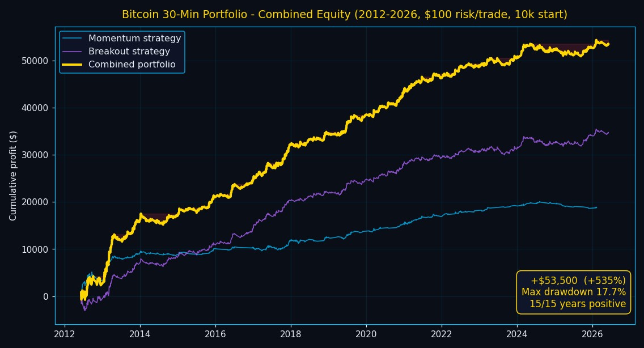Image resolution: width=644 pixels, height=348 pixels.
Task: Click the purple Breakout strategy legend line
Action: (73, 52)
